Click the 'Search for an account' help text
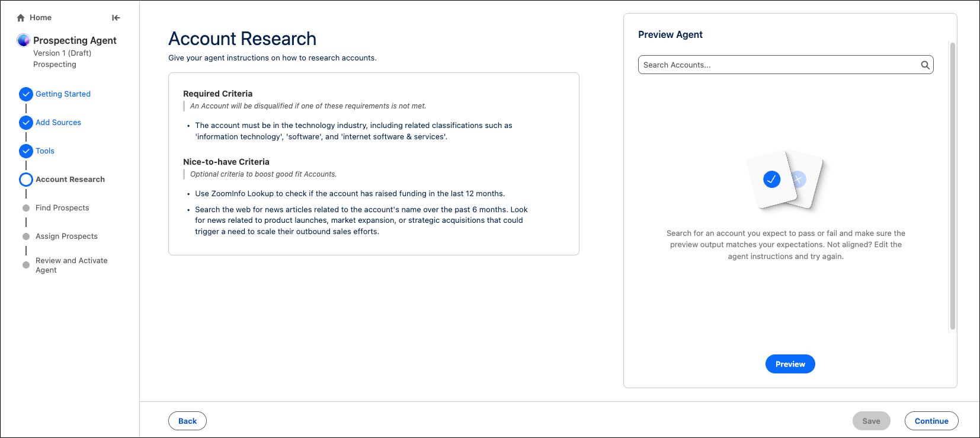 (x=786, y=245)
